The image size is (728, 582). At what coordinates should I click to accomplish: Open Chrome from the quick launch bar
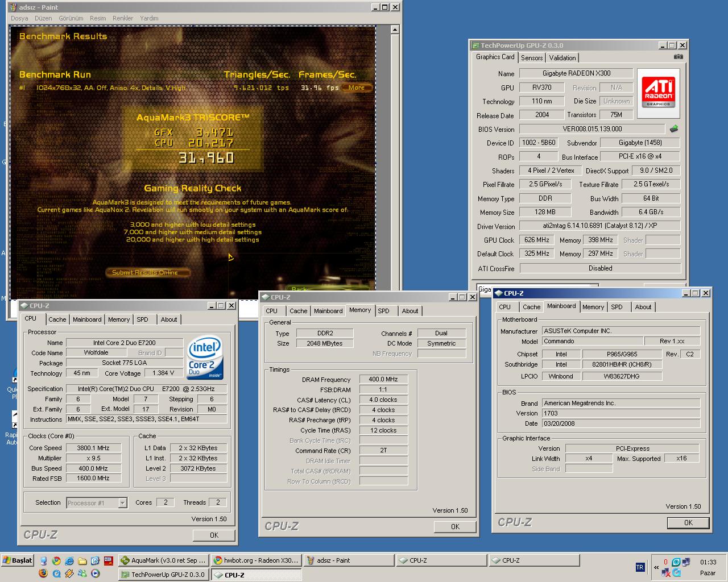56,560
